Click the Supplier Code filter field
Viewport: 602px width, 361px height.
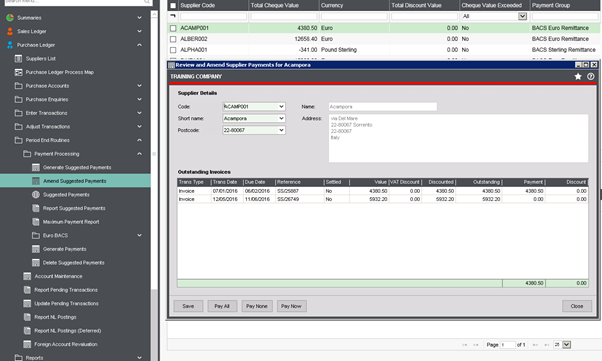click(213, 16)
